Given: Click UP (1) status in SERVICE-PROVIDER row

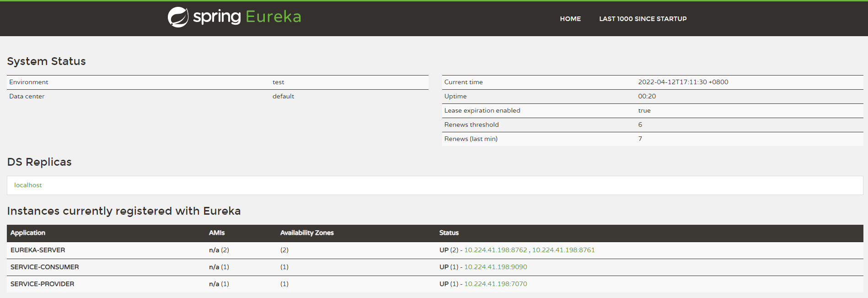Looking at the screenshot, I should (x=449, y=284).
